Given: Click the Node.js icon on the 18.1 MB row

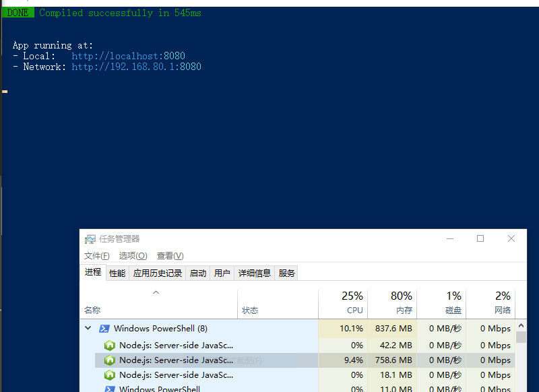Looking at the screenshot, I should pos(110,374).
